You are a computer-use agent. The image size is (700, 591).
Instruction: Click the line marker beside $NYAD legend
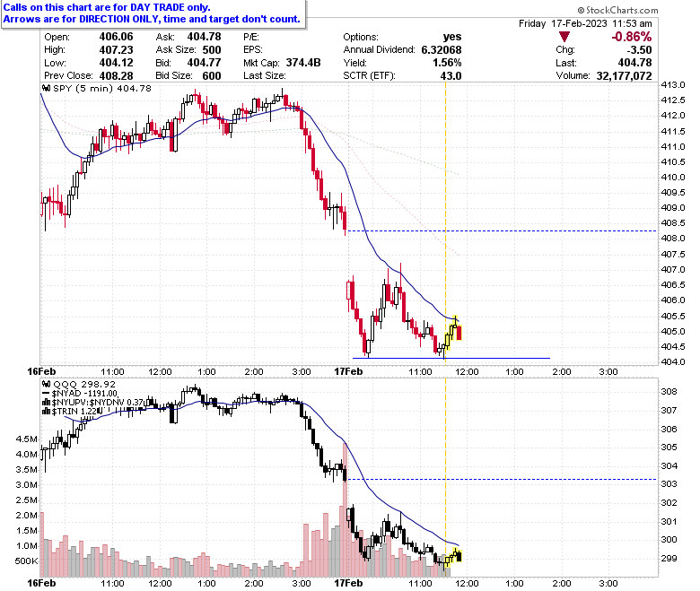[x=46, y=394]
